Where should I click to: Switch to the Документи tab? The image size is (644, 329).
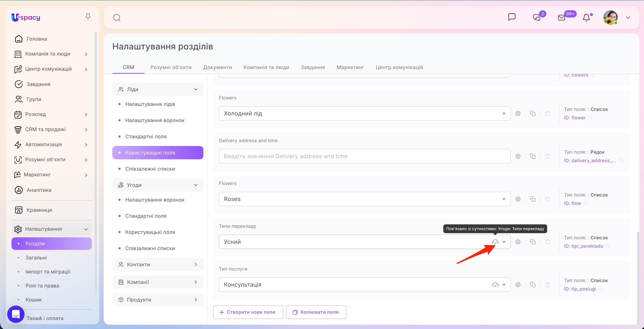217,67
